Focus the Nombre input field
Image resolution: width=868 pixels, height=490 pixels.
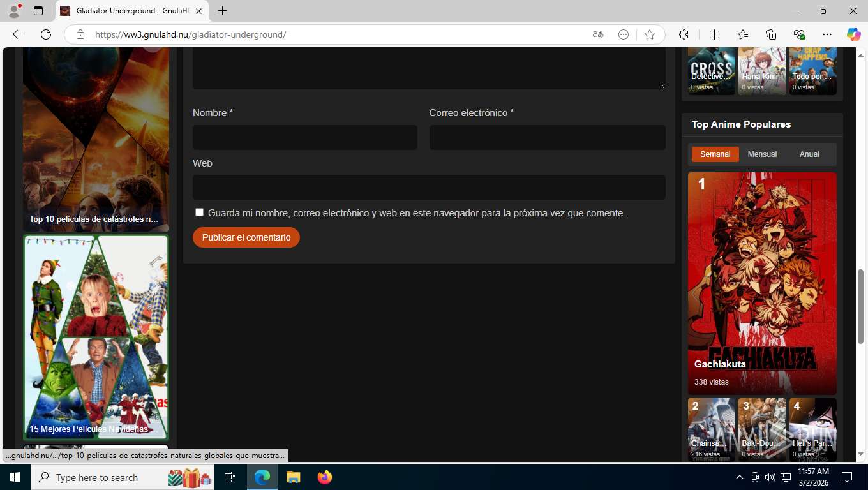click(x=305, y=137)
